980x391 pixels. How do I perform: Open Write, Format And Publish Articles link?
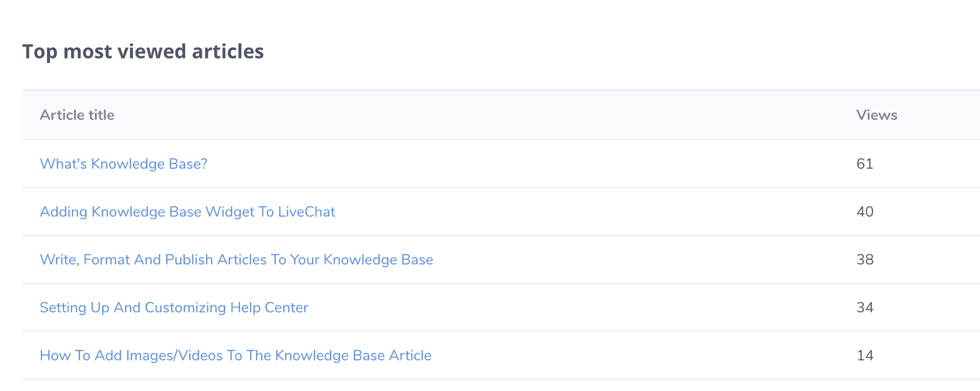[236, 260]
